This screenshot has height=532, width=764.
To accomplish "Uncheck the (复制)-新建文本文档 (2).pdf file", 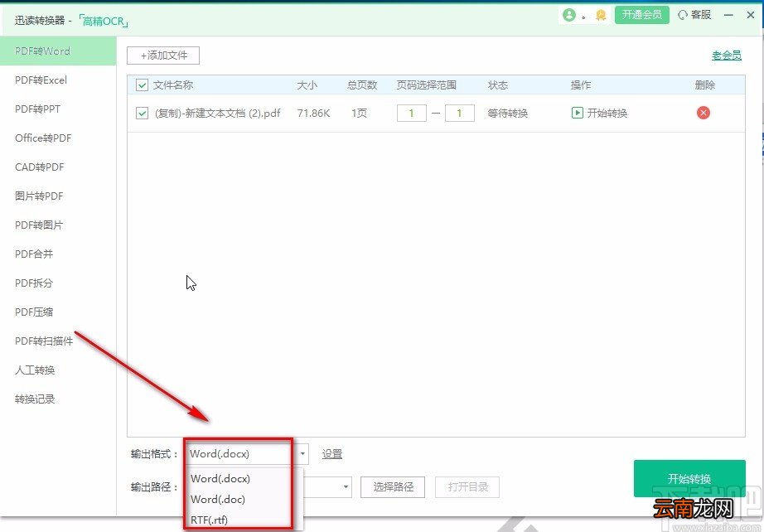I will [x=142, y=113].
